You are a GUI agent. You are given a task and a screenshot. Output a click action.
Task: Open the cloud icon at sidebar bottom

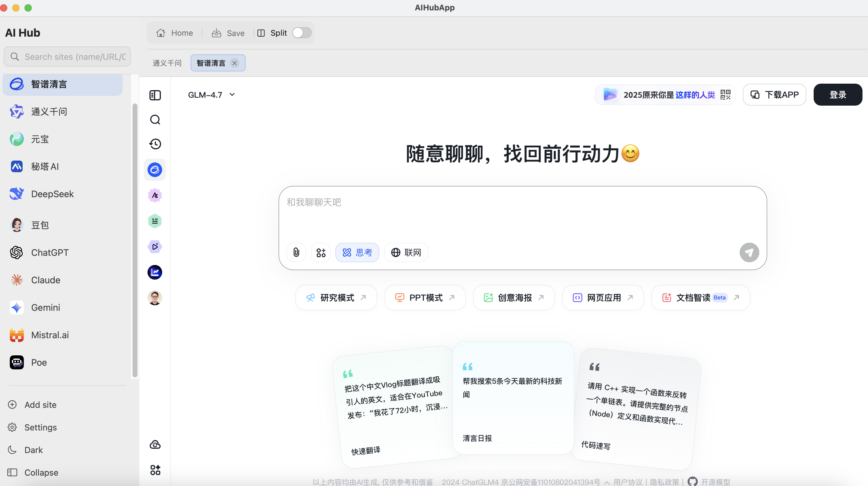(155, 444)
